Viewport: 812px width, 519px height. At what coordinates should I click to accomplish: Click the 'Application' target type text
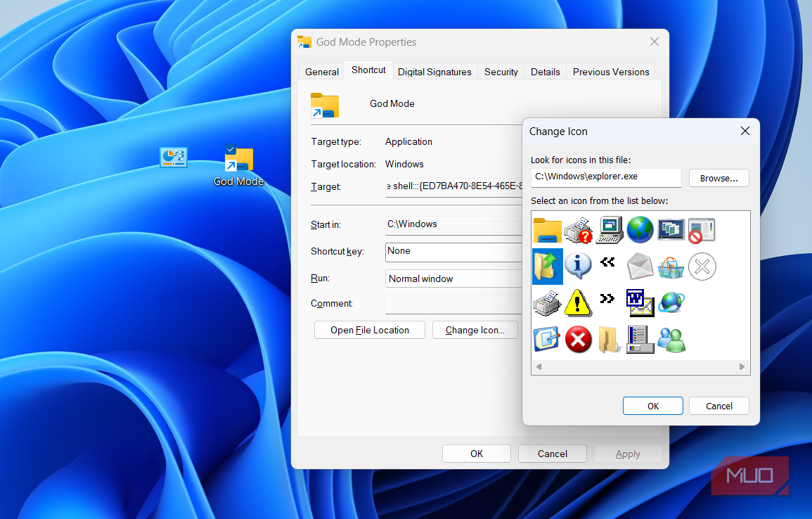coord(408,141)
